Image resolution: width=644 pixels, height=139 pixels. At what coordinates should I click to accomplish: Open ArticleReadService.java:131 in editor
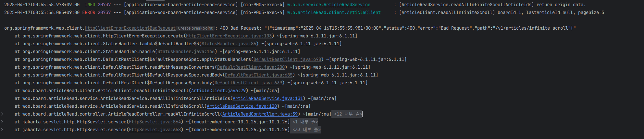click(268, 99)
